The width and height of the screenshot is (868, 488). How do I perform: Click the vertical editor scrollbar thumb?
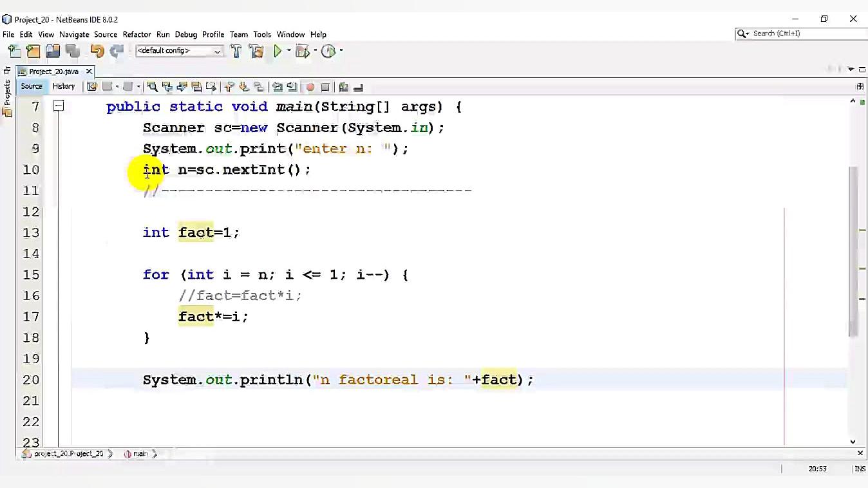(853, 251)
